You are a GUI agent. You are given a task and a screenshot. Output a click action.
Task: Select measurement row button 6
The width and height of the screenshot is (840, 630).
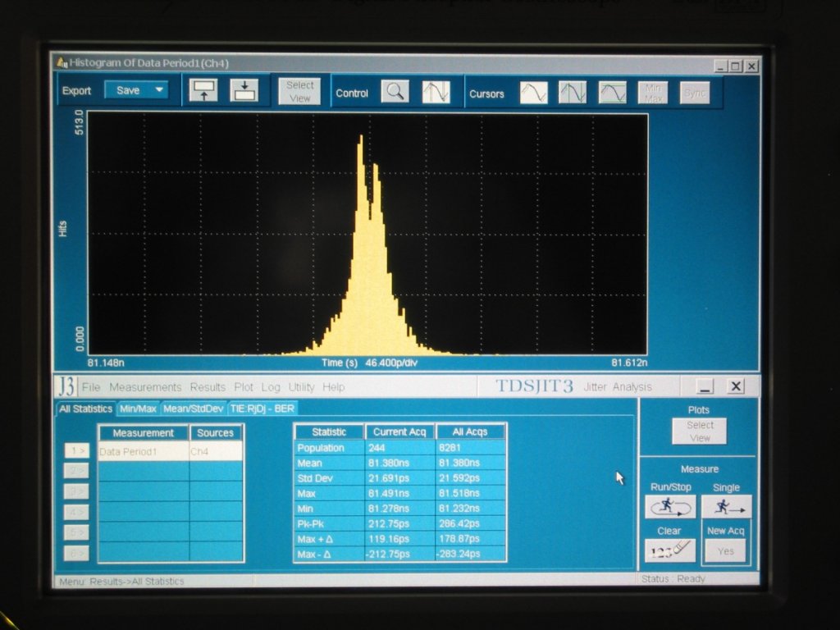coord(76,553)
